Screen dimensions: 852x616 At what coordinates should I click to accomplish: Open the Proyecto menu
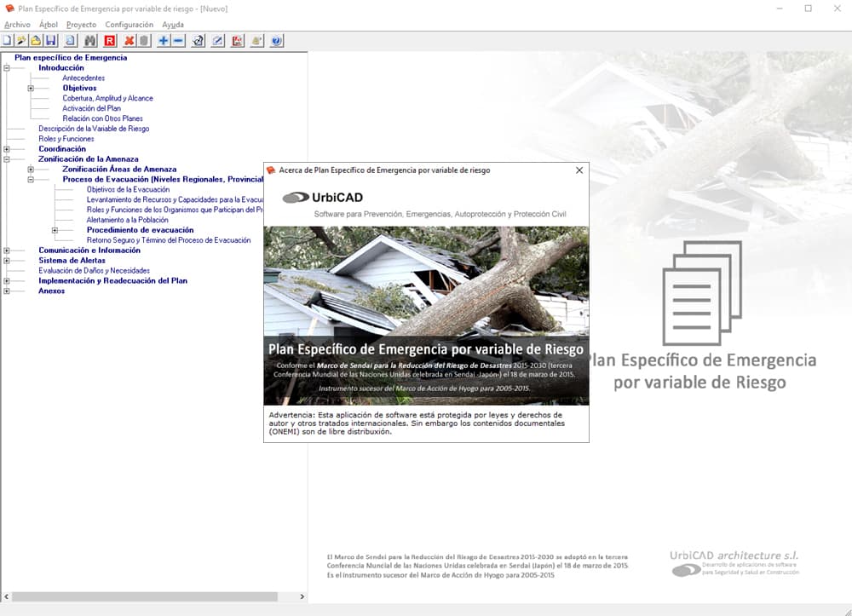click(x=82, y=25)
